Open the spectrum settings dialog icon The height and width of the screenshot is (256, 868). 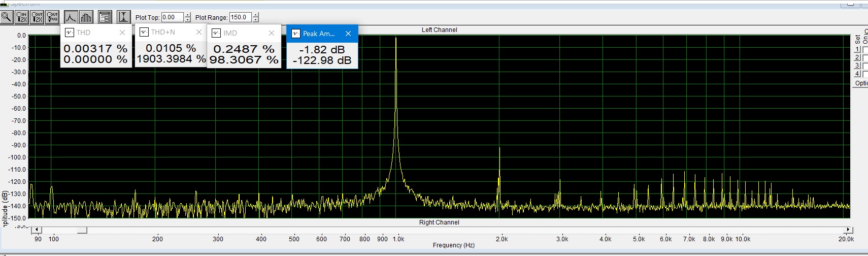tap(105, 17)
